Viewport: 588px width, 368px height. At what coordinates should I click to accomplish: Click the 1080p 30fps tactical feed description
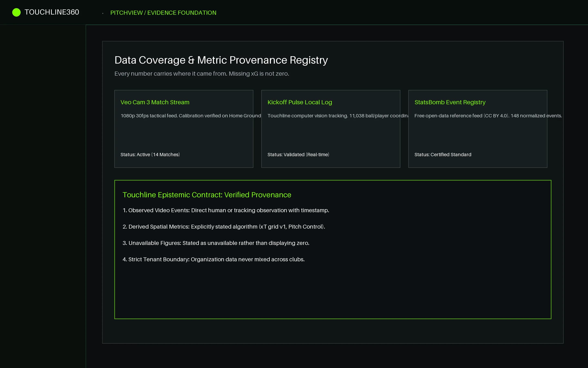click(191, 116)
